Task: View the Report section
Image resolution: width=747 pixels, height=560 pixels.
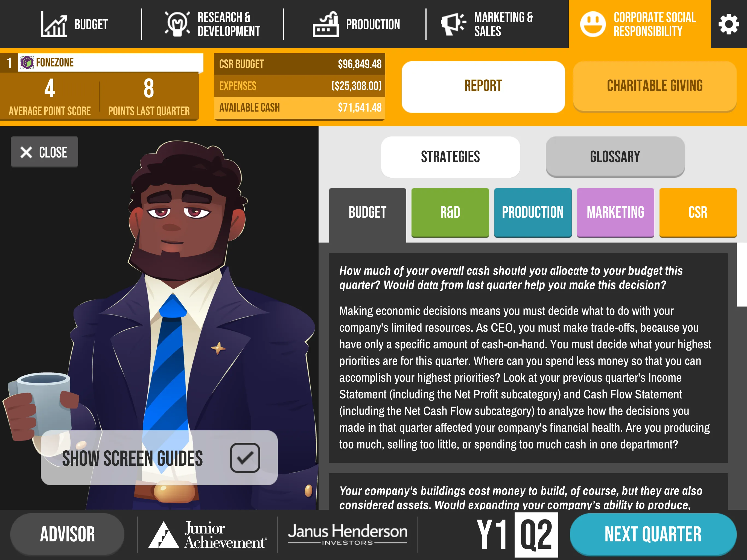Action: 483,85
